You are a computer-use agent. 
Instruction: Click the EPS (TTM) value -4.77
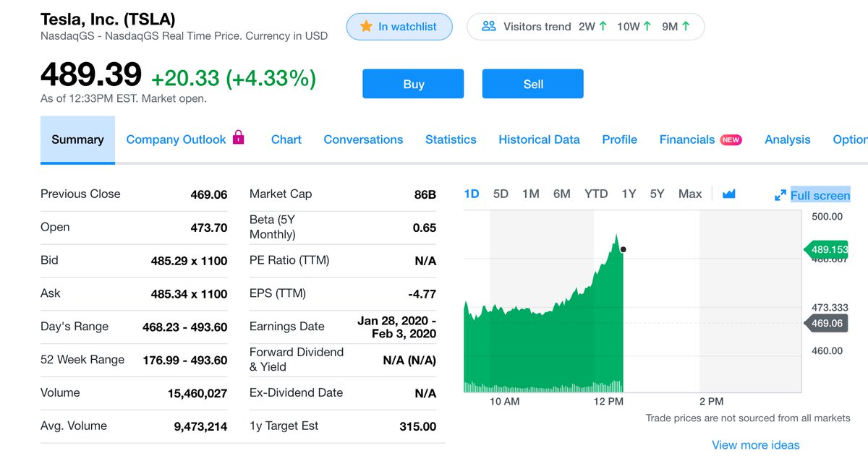tap(422, 294)
